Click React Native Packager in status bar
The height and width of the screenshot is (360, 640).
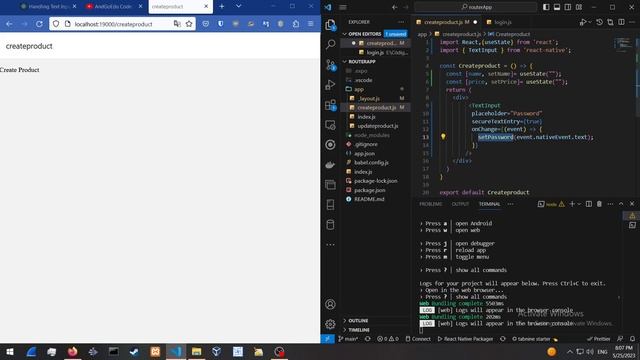pos(465,339)
